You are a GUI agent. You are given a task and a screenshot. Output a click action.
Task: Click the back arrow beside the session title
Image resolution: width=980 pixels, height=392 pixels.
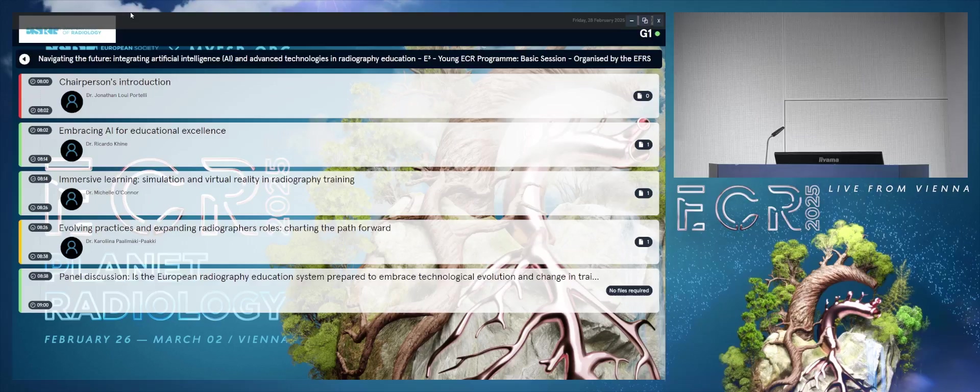[x=24, y=59]
